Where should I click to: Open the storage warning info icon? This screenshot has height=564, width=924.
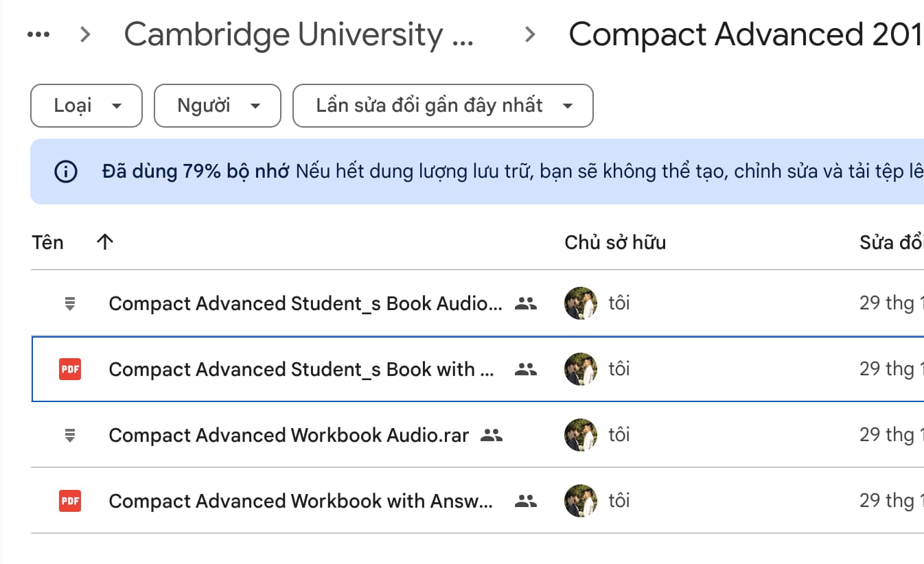pos(65,171)
